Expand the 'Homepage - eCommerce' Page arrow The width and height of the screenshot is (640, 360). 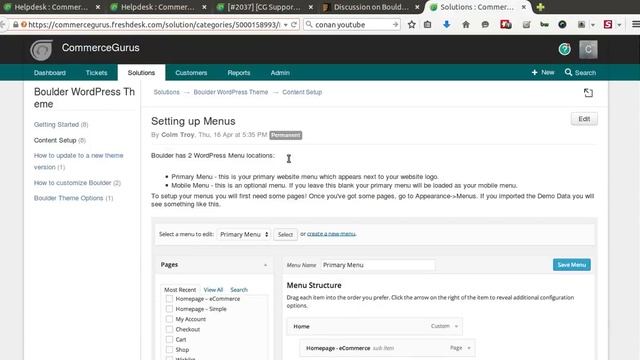click(469, 348)
